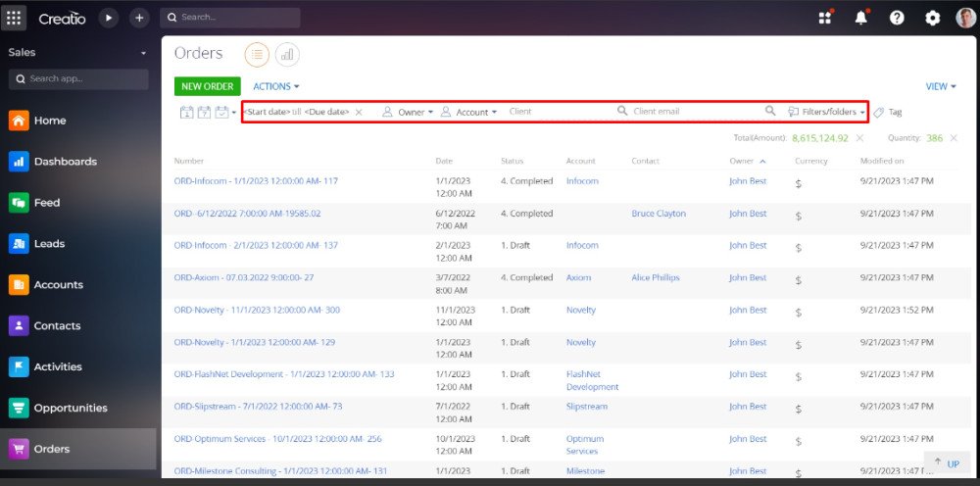This screenshot has height=486, width=980.
Task: Click the plus quick-add icon
Action: click(x=139, y=18)
